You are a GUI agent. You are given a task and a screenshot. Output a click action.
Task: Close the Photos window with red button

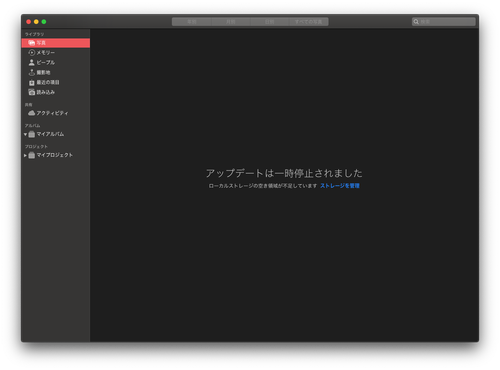click(x=29, y=22)
